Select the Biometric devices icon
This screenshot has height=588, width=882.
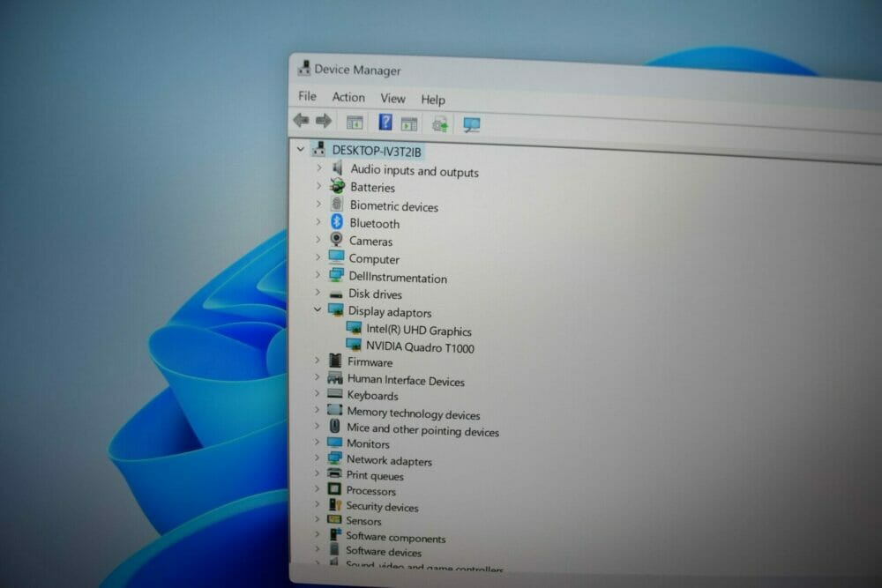pyautogui.click(x=337, y=204)
